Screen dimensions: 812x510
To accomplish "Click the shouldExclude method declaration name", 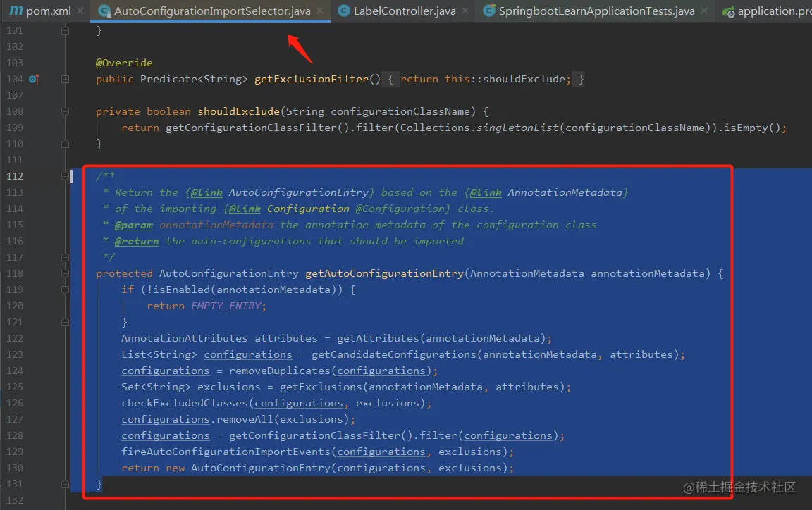I will [x=238, y=111].
